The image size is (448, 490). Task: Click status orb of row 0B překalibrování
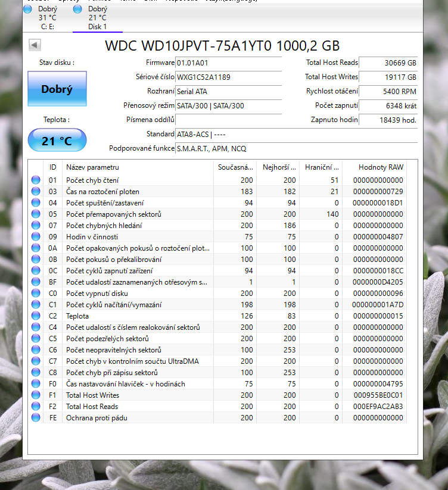click(x=36, y=259)
